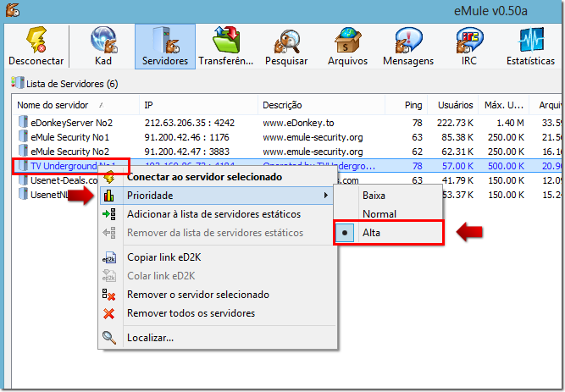Click the Lista de Servidores header icon
Viewport: 565px width, 392px height.
(x=18, y=83)
